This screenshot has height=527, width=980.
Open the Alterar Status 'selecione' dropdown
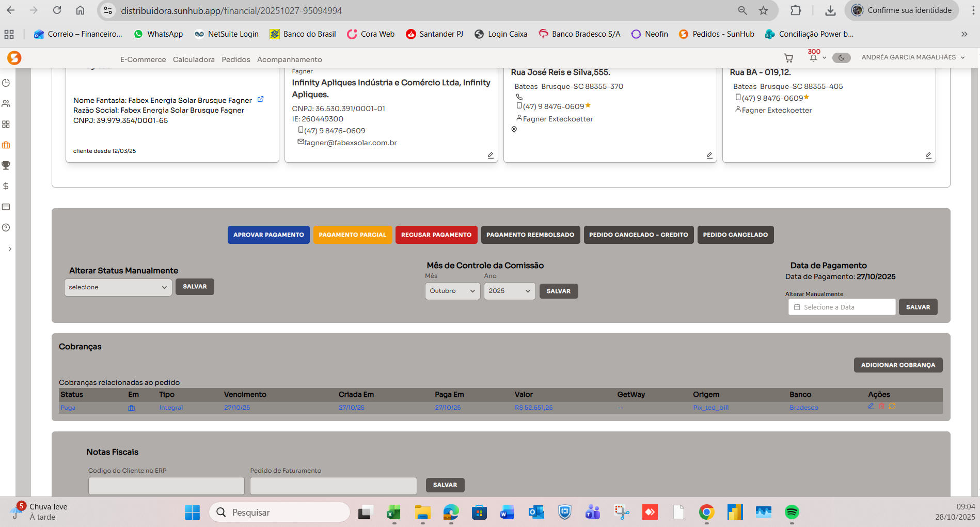[x=118, y=287]
